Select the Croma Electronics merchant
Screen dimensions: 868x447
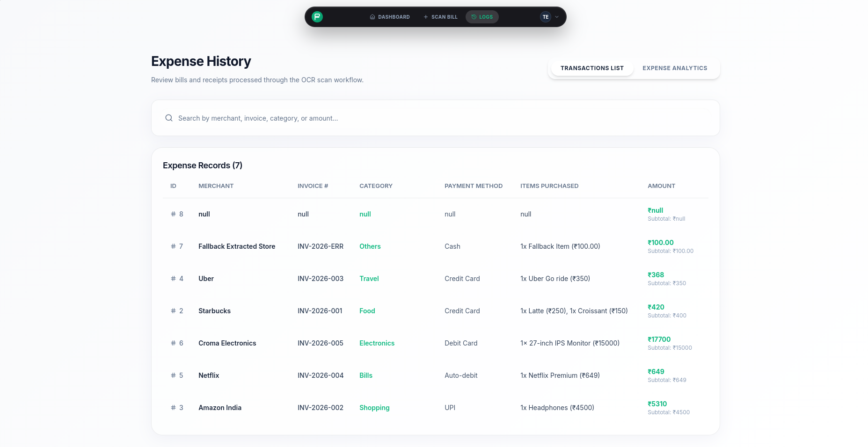point(227,343)
